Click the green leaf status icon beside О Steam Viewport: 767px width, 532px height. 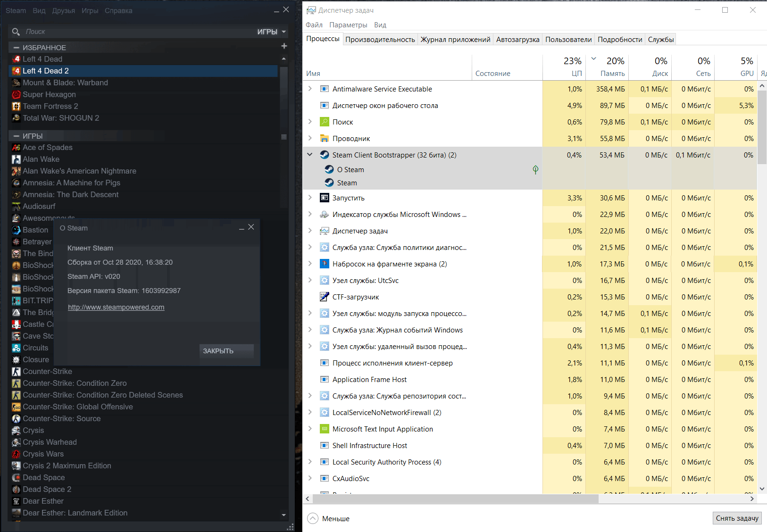pyautogui.click(x=535, y=170)
